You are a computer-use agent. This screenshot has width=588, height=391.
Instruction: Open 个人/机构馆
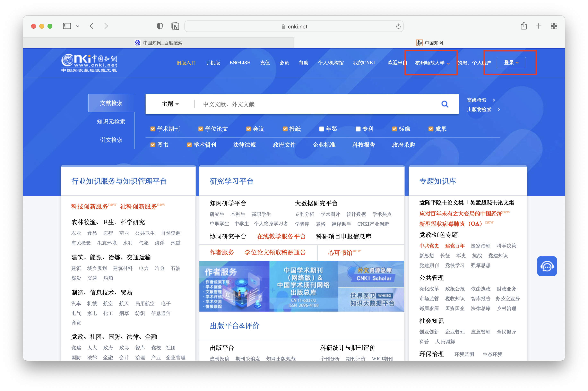click(331, 63)
